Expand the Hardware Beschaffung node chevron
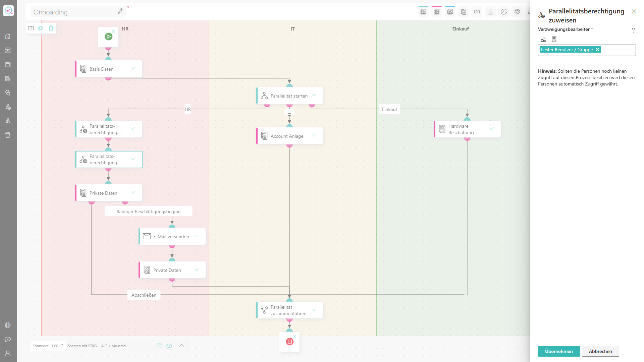 pyautogui.click(x=492, y=129)
